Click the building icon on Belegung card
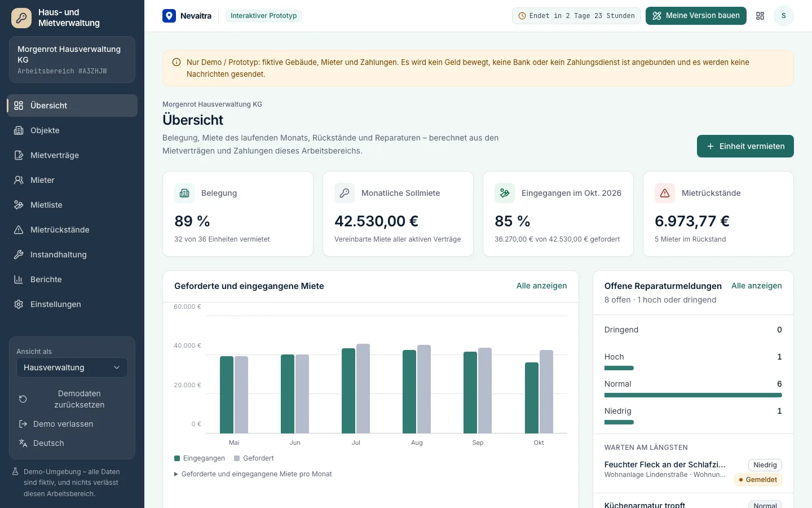Viewport: 812px width, 508px height. (x=184, y=193)
